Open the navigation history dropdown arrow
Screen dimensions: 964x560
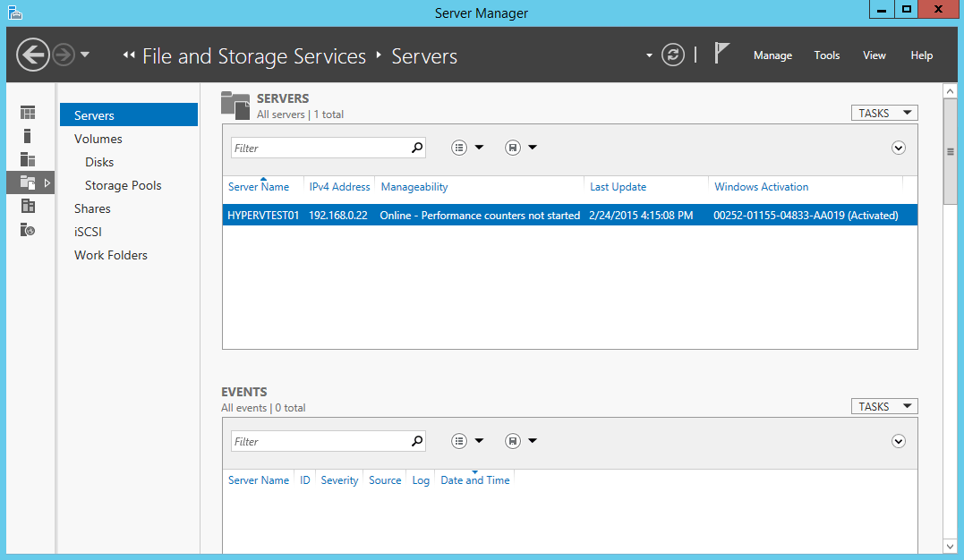[x=85, y=55]
